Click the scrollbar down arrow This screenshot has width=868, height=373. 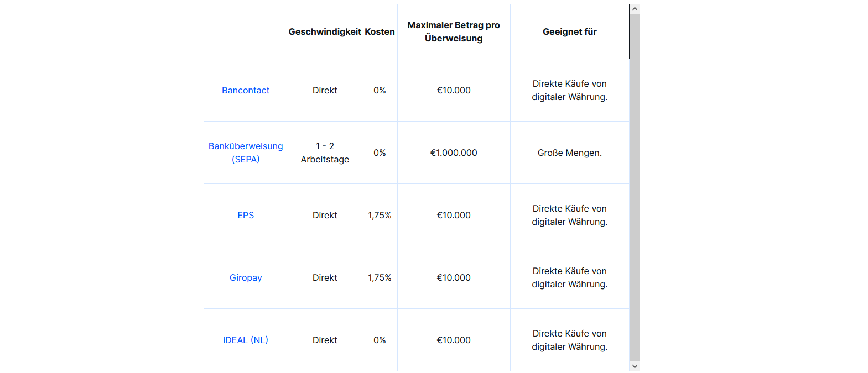coord(635,366)
